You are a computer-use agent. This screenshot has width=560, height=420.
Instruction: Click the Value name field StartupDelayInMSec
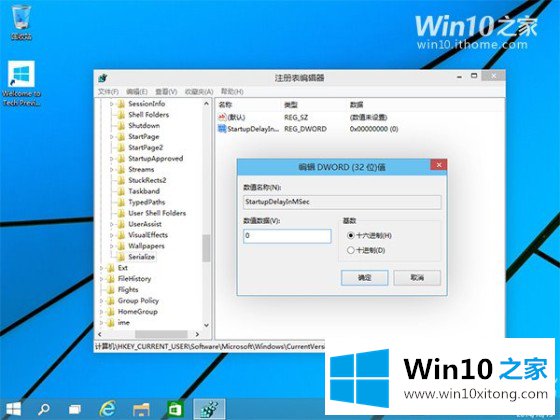coord(342,202)
